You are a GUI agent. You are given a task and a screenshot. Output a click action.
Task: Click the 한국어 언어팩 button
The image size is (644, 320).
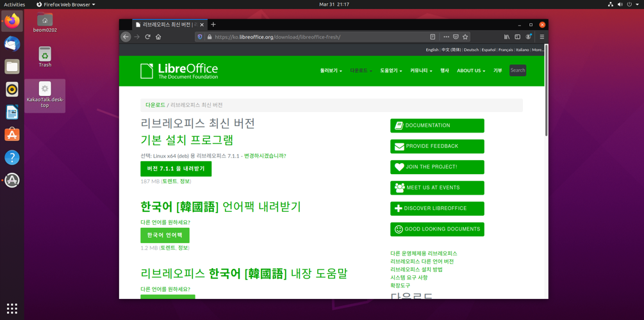(x=165, y=235)
